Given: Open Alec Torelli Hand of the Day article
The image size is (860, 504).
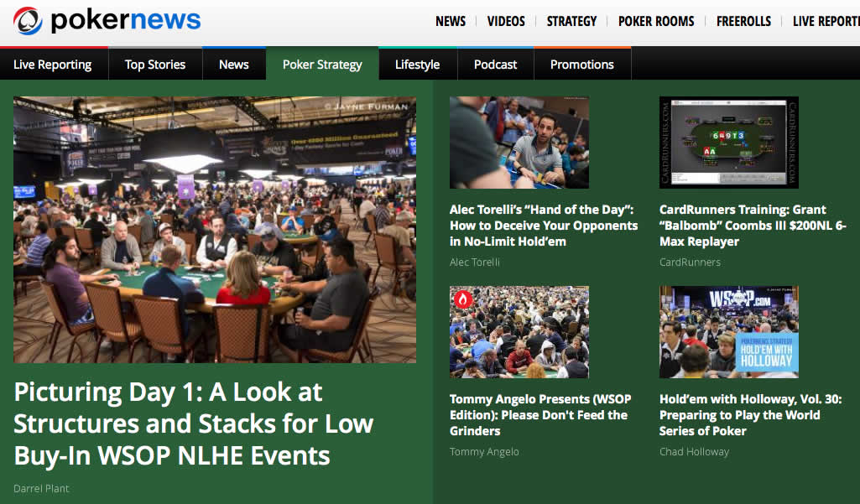Looking at the screenshot, I should (x=544, y=226).
